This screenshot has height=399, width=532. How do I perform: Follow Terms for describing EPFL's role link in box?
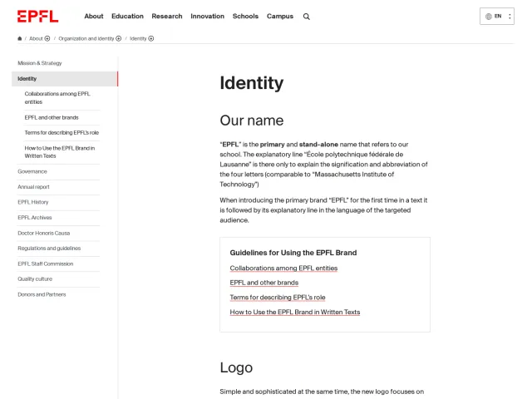point(278,298)
